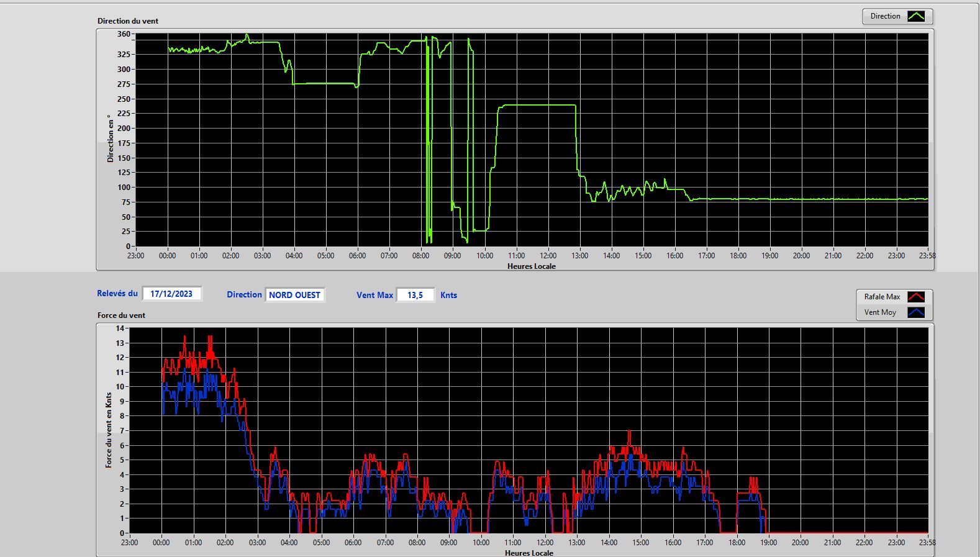Click the 'Force du vent en Knts' axis label
This screenshot has height=557, width=980.
[109, 430]
